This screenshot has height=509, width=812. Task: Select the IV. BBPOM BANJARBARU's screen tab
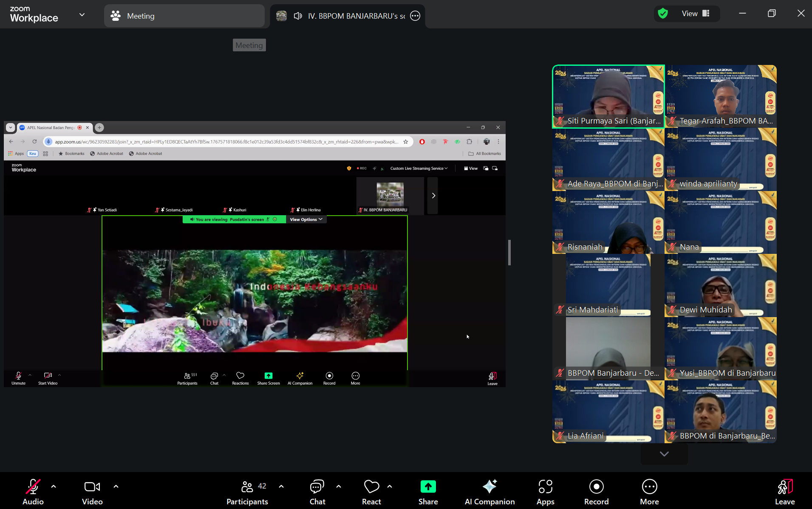356,16
